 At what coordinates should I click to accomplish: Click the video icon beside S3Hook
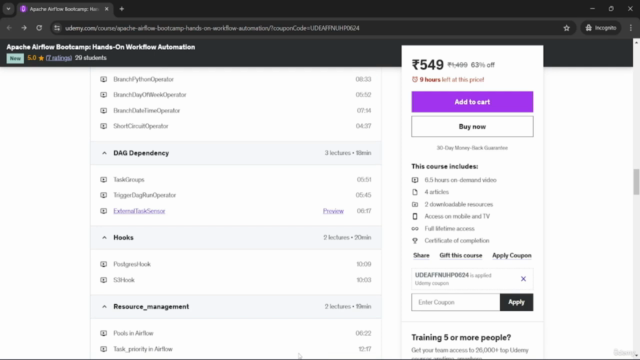coord(104,280)
